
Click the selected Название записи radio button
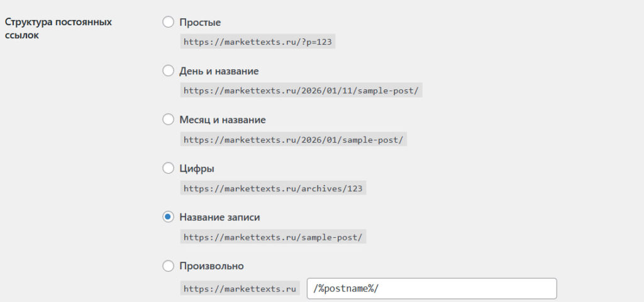click(x=168, y=216)
